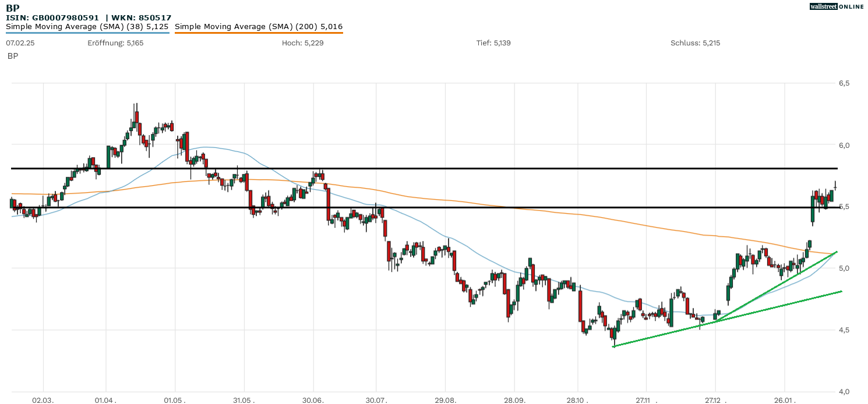Select the SMA (38) legend label
Viewport: 868px width, 404px height.
click(87, 26)
